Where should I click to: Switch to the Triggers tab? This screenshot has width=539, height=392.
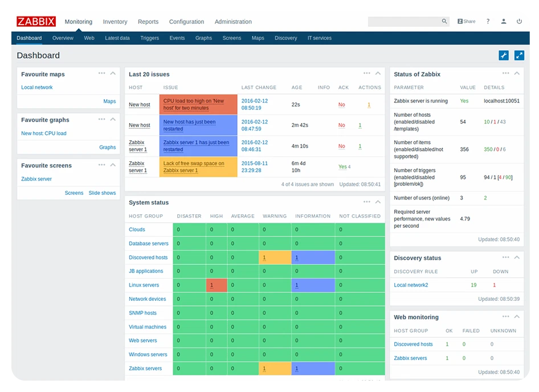pyautogui.click(x=149, y=38)
